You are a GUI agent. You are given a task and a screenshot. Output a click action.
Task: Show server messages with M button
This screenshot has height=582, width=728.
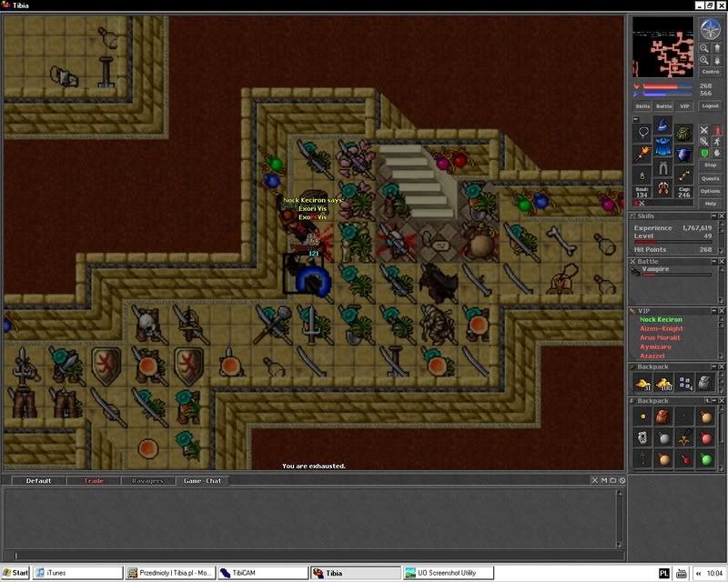[x=604, y=481]
